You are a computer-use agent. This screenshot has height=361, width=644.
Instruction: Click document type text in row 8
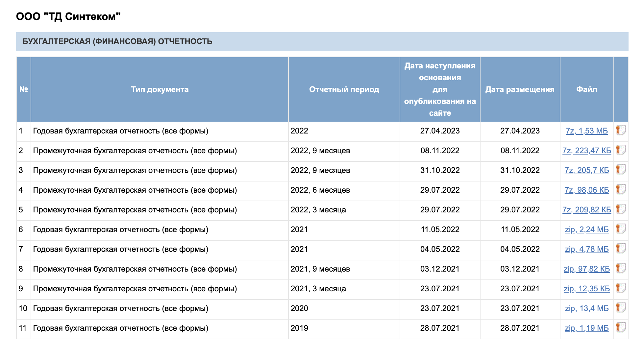pyautogui.click(x=135, y=269)
